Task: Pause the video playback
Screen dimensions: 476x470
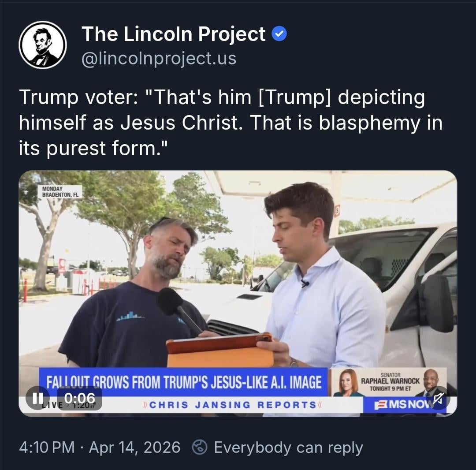Action: (x=37, y=398)
